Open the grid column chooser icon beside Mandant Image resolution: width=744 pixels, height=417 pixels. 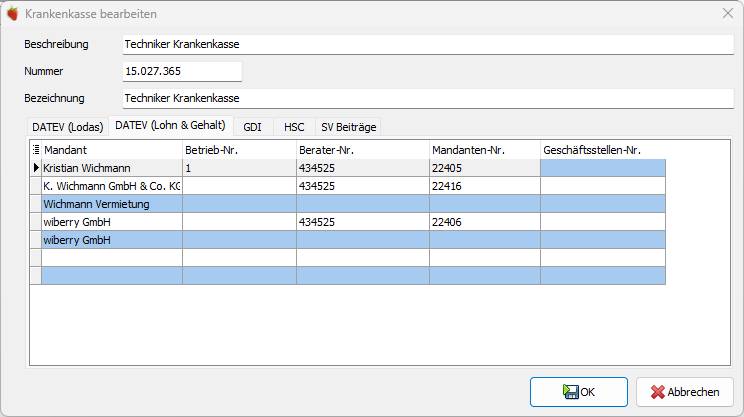click(x=36, y=150)
